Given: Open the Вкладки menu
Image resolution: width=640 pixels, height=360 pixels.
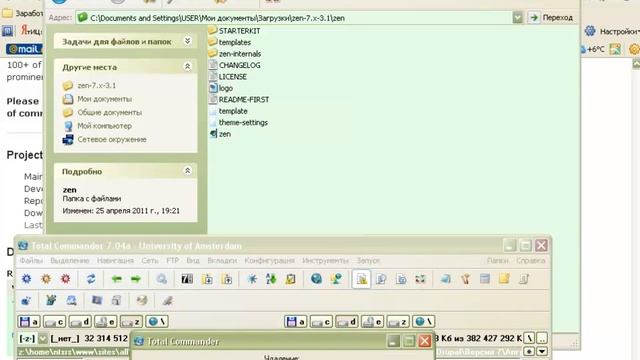Looking at the screenshot, I should pyautogui.click(x=222, y=260).
